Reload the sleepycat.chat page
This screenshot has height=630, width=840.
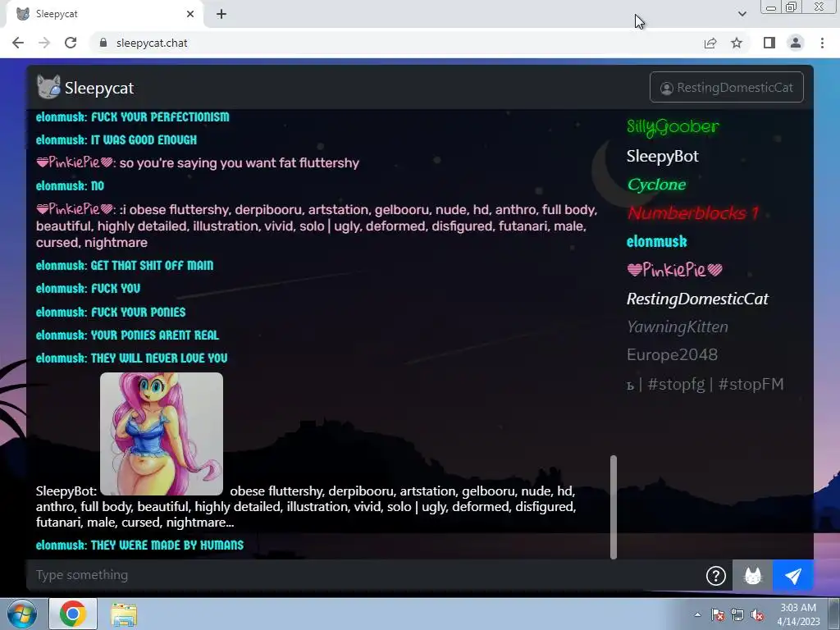71,43
